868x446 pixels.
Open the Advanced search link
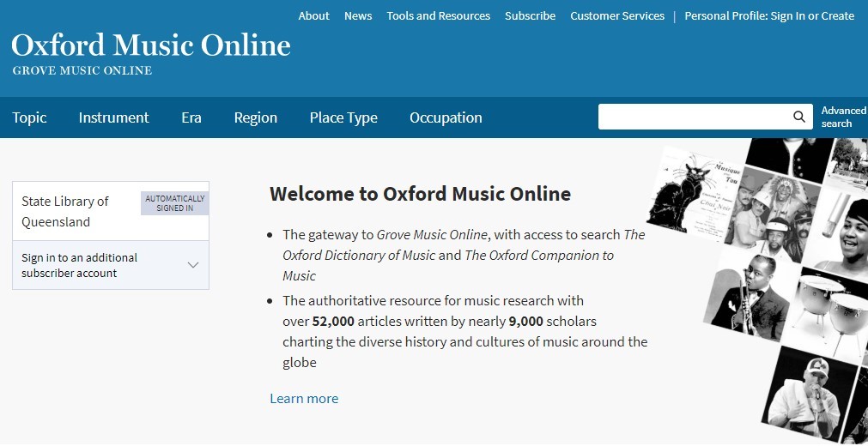[x=844, y=117]
